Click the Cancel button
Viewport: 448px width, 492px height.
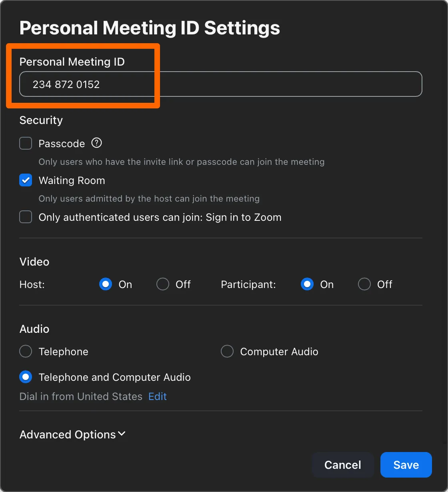[x=343, y=465]
